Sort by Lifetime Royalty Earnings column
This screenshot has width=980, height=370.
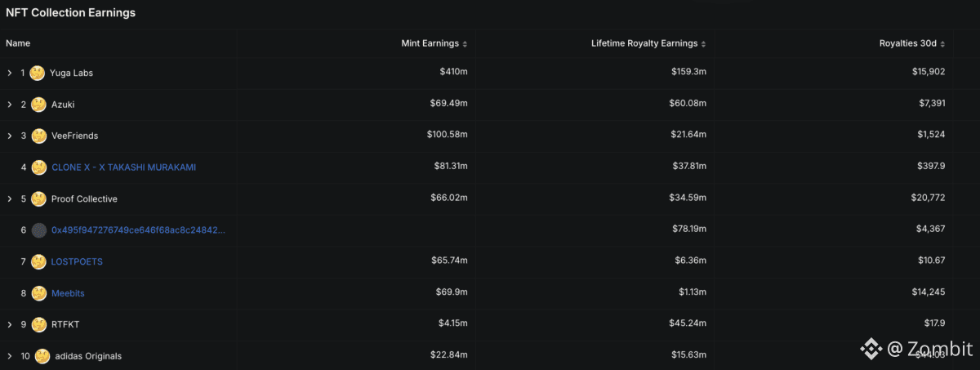[648, 43]
